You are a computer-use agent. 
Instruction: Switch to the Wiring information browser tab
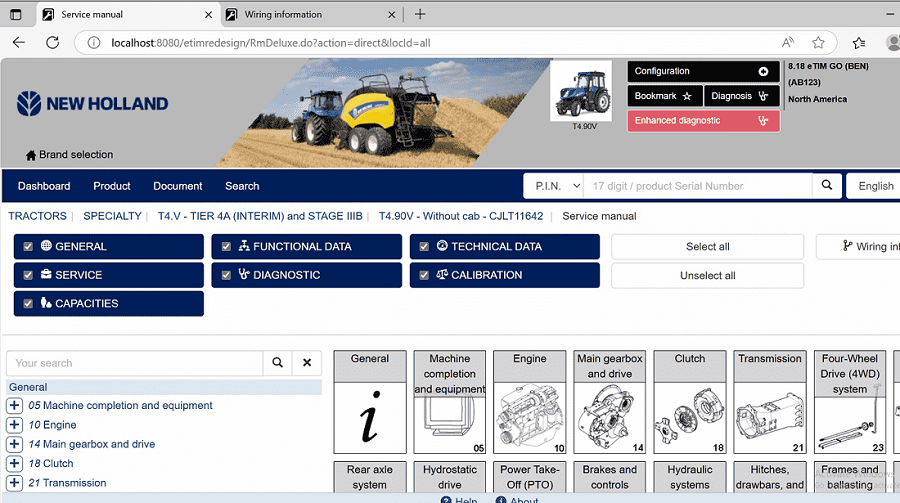coord(284,14)
